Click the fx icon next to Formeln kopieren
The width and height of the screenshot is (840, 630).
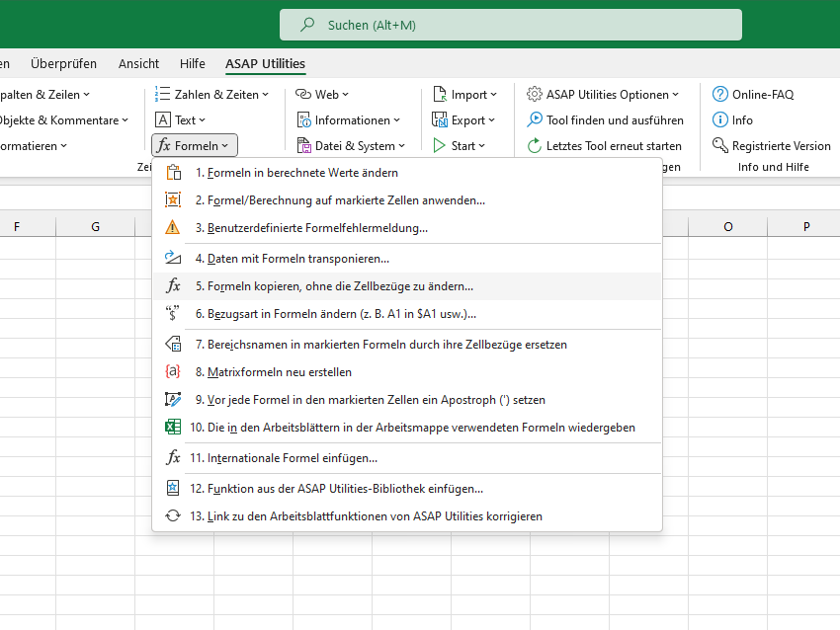pyautogui.click(x=173, y=285)
